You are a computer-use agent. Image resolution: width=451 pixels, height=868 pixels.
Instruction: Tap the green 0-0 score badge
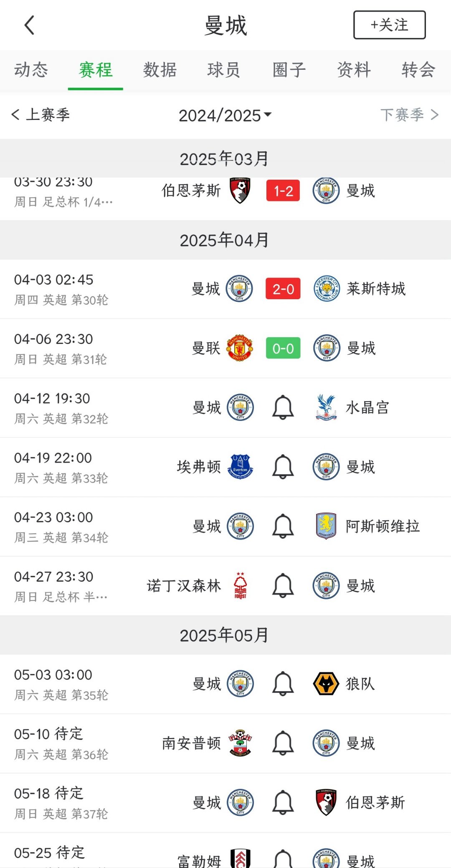pyautogui.click(x=283, y=348)
